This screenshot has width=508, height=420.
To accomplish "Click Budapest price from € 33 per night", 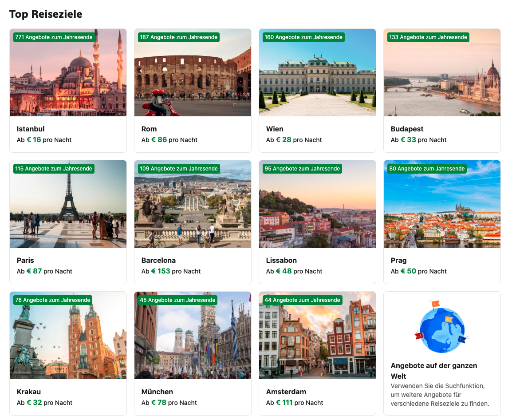I will tap(418, 140).
